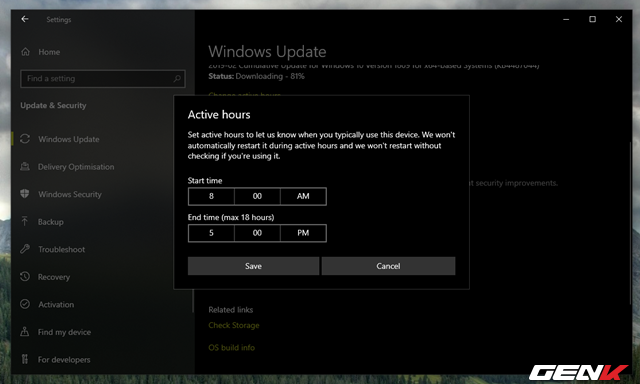
Task: Click the back arrow in Settings
Action: click(25, 19)
